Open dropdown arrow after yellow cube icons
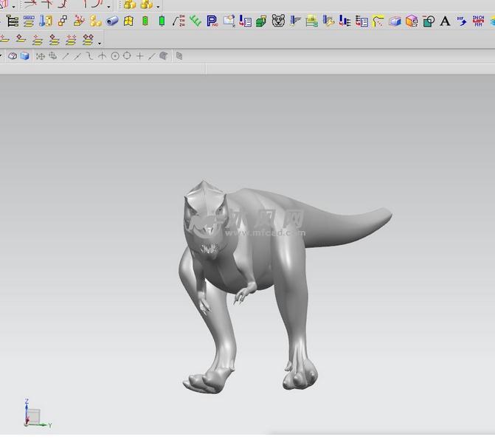Image resolution: width=495 pixels, height=448 pixels. pyautogui.click(x=158, y=7)
